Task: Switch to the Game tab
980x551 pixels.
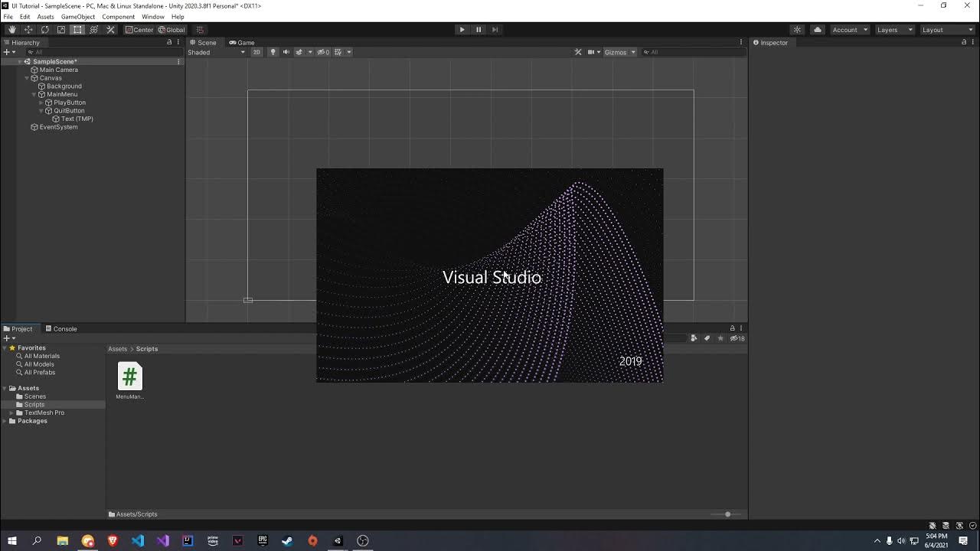Action: tap(242, 43)
